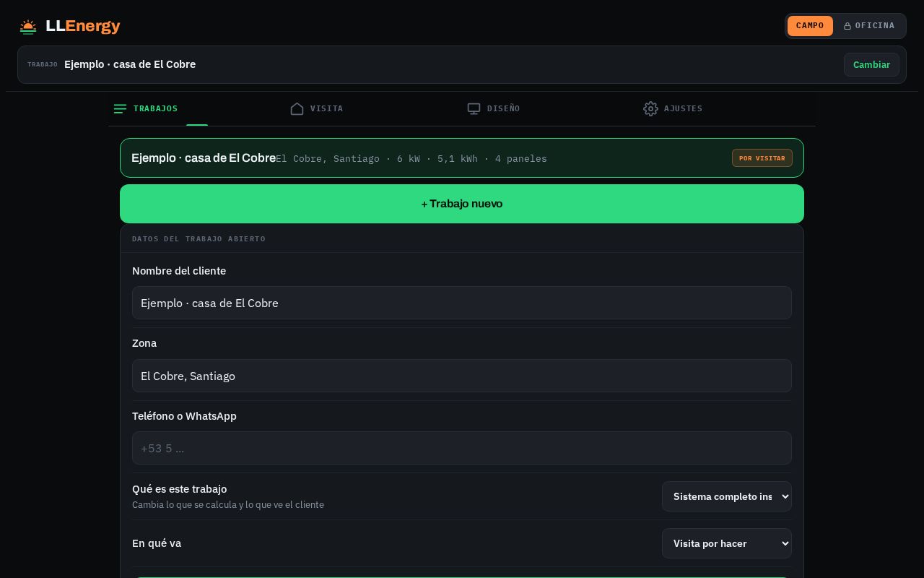Select the Diseño tab
Image resolution: width=924 pixels, height=578 pixels.
click(x=550, y=108)
